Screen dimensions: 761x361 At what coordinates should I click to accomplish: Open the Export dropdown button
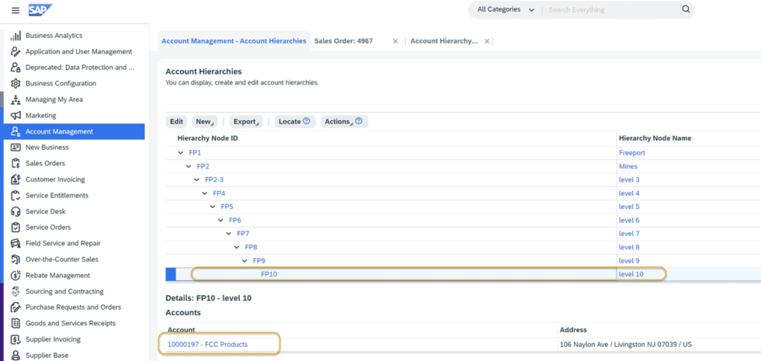[x=246, y=122]
